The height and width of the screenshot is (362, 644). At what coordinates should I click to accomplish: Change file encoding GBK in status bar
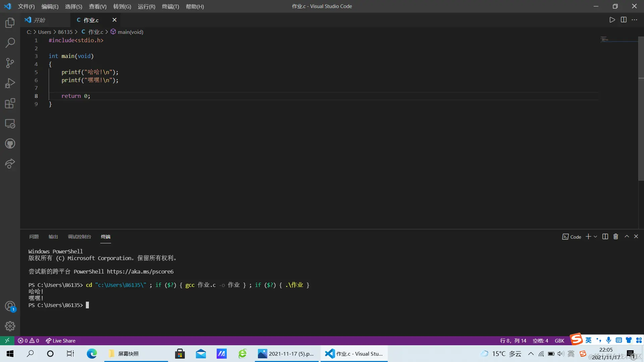559,341
